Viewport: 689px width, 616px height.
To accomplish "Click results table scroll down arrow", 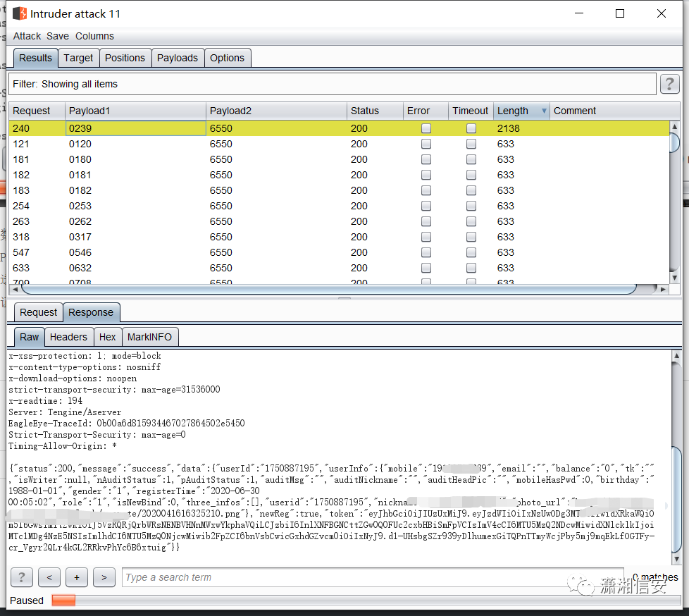I will point(674,278).
